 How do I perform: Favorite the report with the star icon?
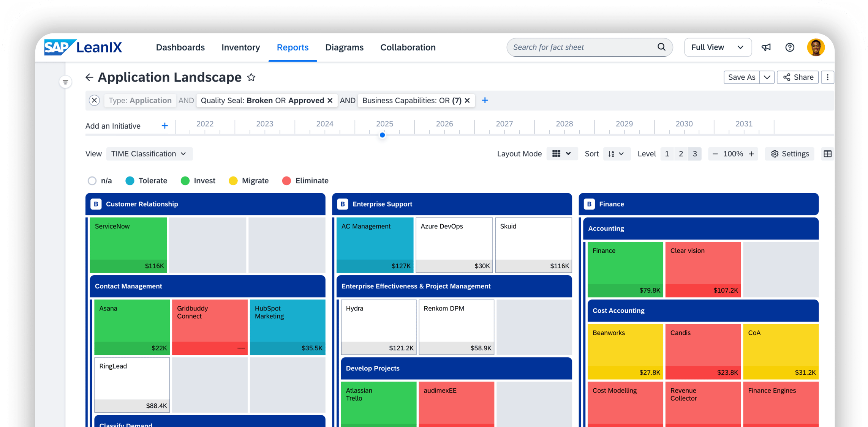[251, 77]
